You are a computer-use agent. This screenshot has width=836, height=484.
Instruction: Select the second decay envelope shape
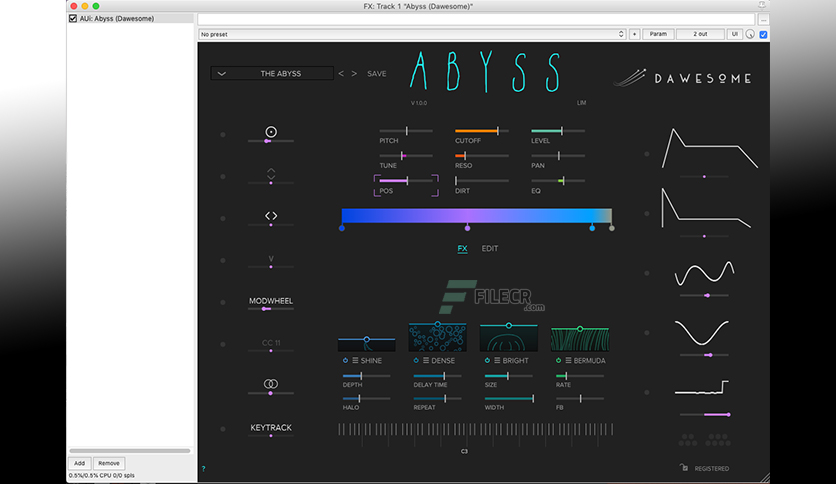click(706, 208)
